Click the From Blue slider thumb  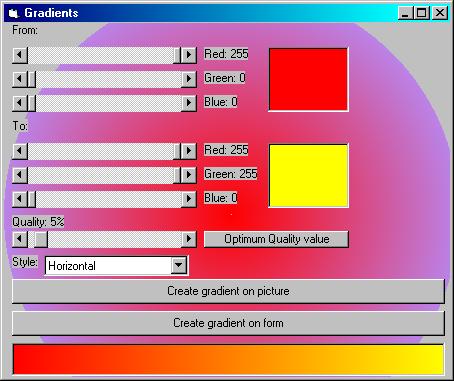pyautogui.click(x=32, y=103)
